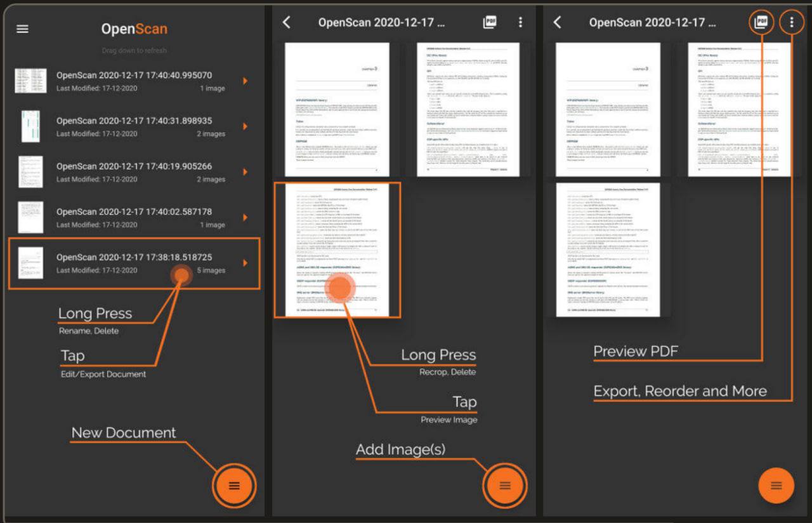
Task: Select the thumbnail of scan 17:40:19.905266
Action: [x=30, y=172]
